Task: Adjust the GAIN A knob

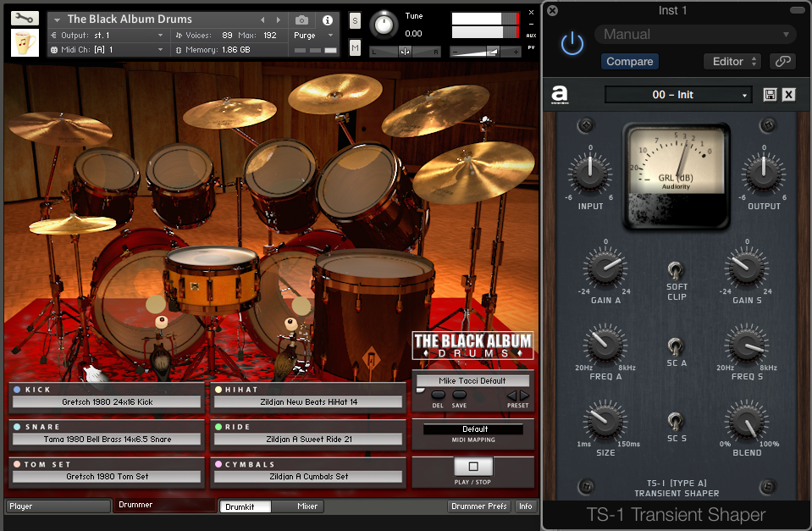Action: [605, 268]
